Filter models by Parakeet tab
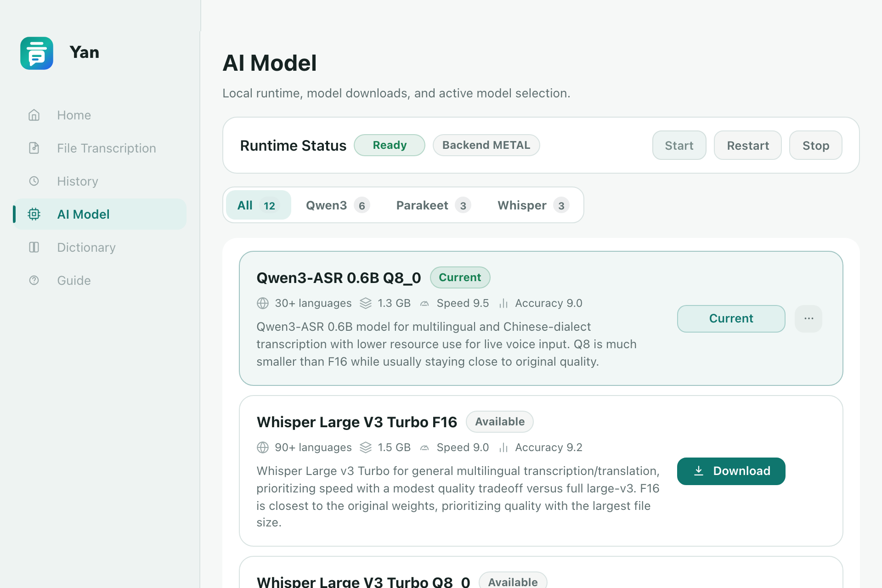Viewport: 882px width, 588px height. (x=433, y=205)
